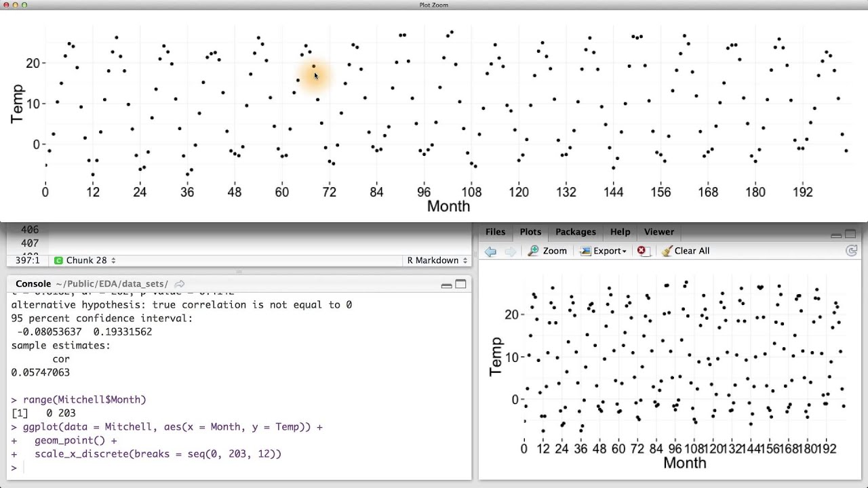868x488 pixels.
Task: Click the '95 percent confidence interval:' text
Action: [x=102, y=319]
